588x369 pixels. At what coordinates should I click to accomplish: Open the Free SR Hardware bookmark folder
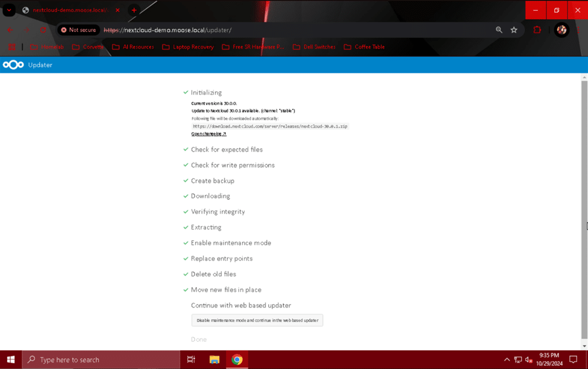[x=253, y=47]
